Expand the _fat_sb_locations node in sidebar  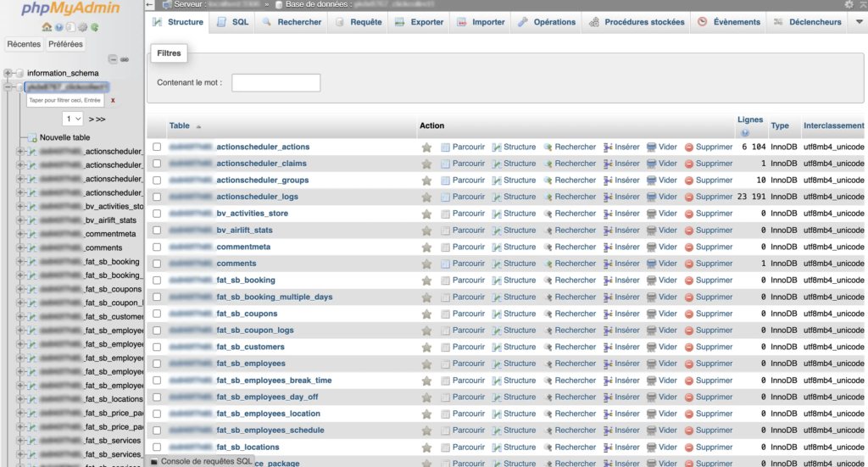[x=20, y=399]
